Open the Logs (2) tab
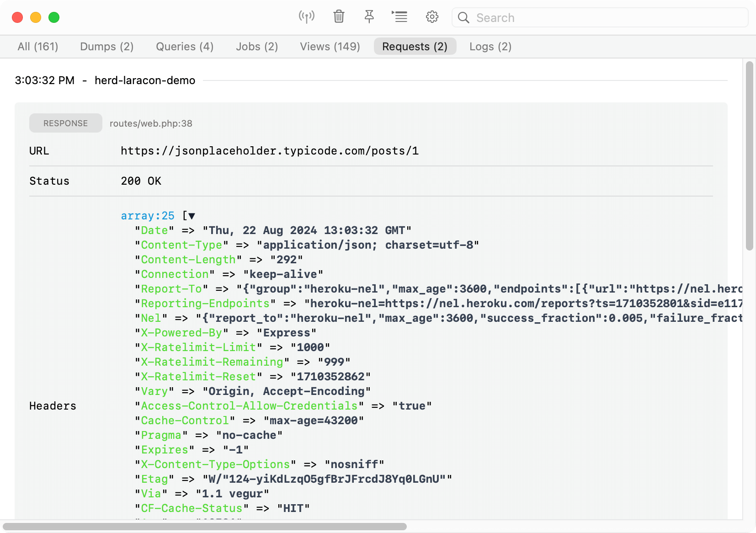 point(490,47)
